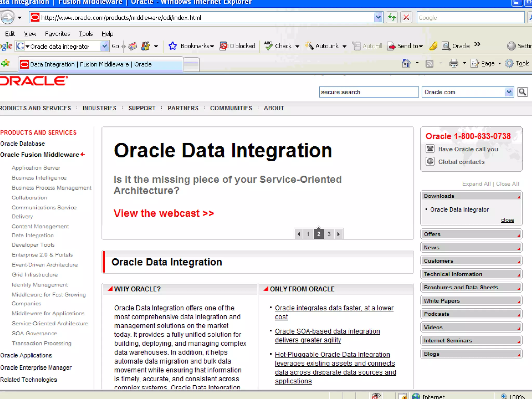
Task: Click the popup blocker '0 blocked' icon
Action: pyautogui.click(x=224, y=46)
